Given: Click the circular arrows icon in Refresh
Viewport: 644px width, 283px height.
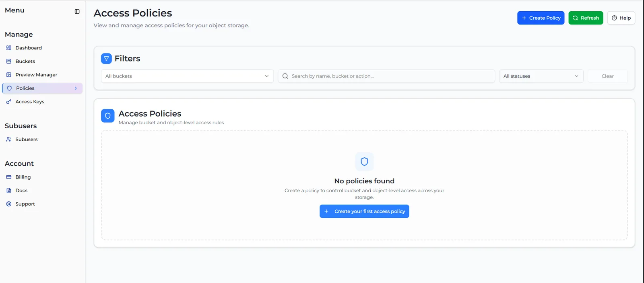Looking at the screenshot, I should (x=575, y=18).
